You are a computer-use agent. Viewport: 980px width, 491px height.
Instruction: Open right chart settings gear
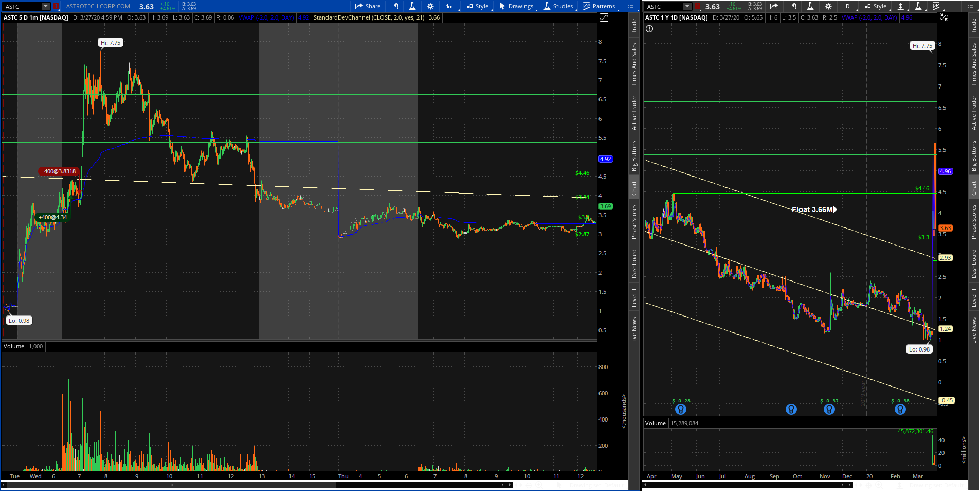pyautogui.click(x=828, y=6)
